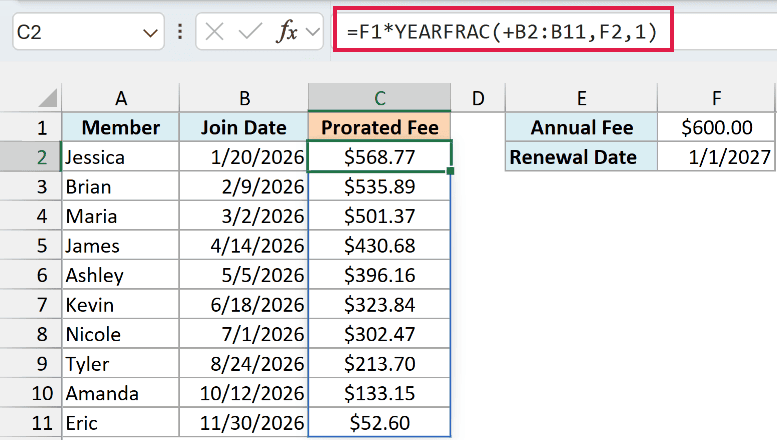Select the 1/1/2027 renewal date cell
The image size is (777, 440).
click(x=716, y=157)
